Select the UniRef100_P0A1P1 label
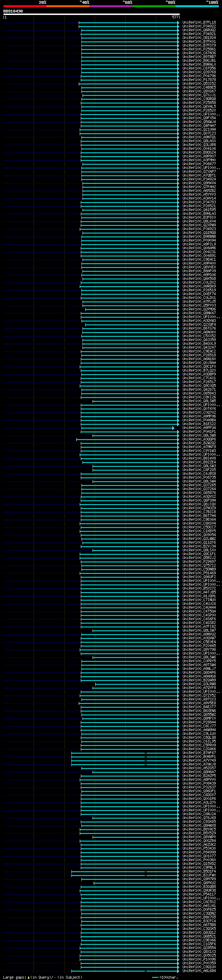The image size is (222, 980). tap(199, 431)
